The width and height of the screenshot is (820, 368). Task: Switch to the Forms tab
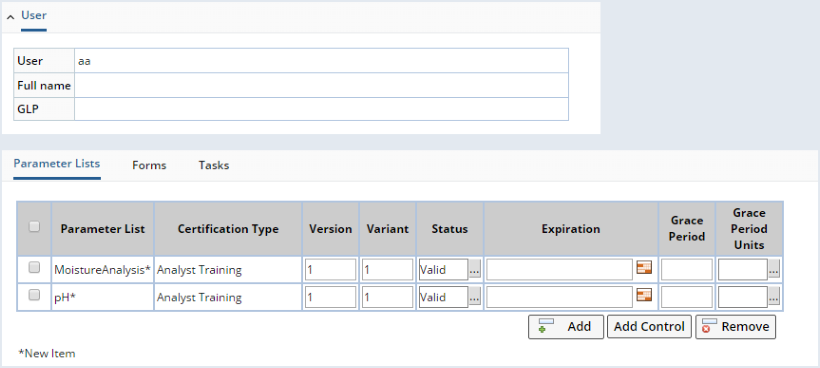coord(149,165)
